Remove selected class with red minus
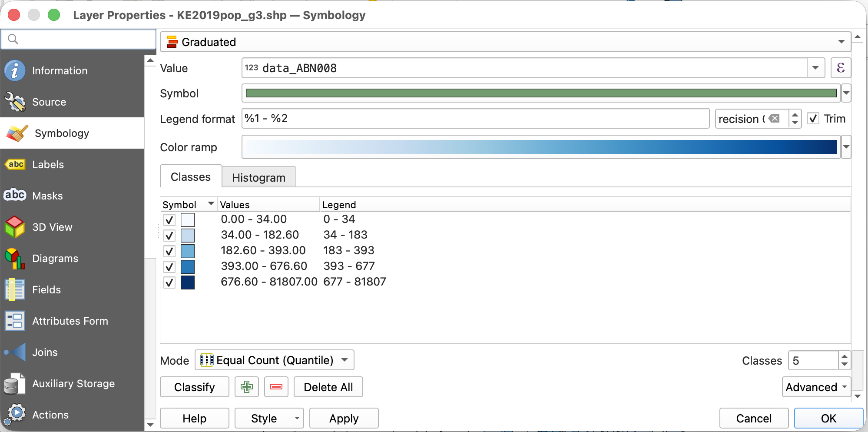 [x=276, y=387]
